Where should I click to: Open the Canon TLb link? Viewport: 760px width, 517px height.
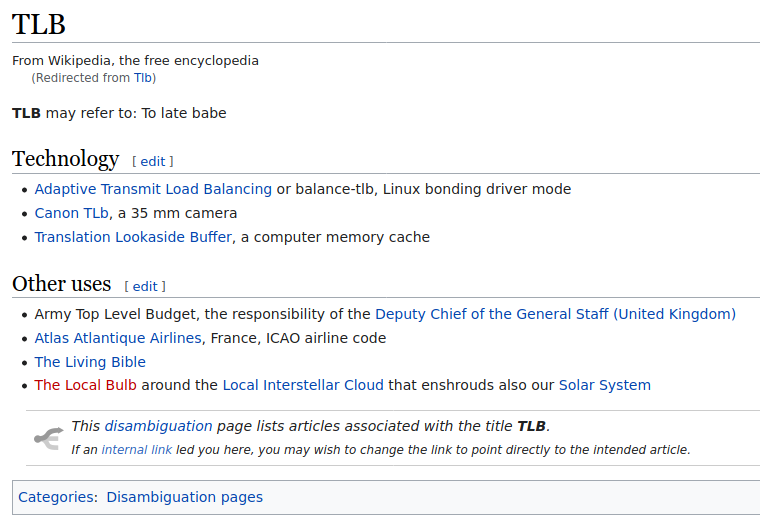coord(71,213)
